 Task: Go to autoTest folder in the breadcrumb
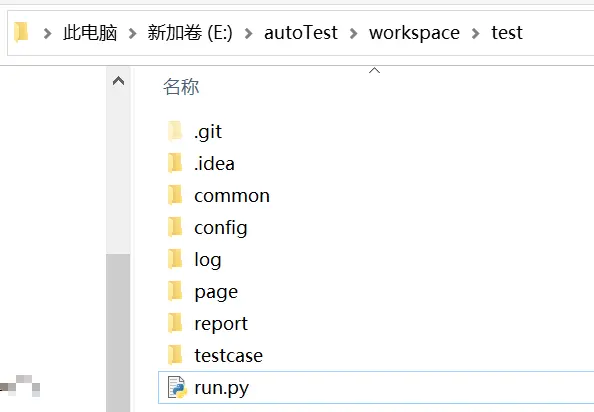pos(301,33)
